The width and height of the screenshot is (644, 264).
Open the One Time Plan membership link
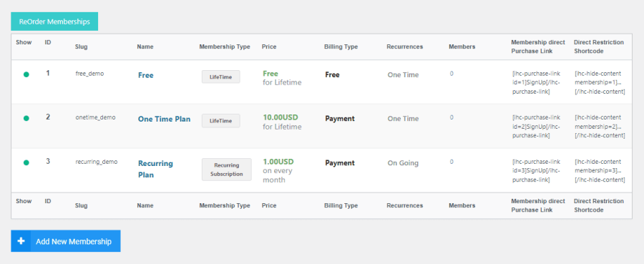coord(165,119)
